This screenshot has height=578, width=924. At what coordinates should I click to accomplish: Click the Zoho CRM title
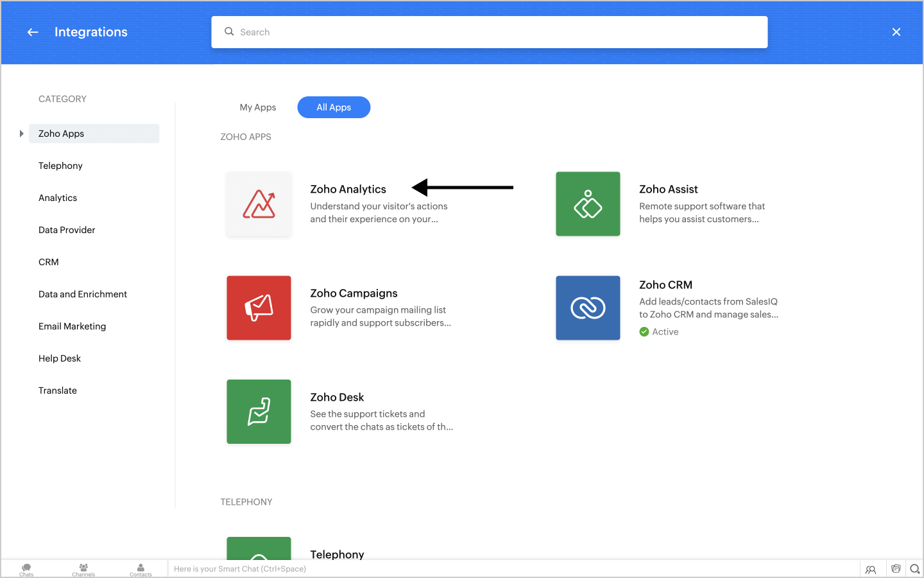[x=666, y=285]
